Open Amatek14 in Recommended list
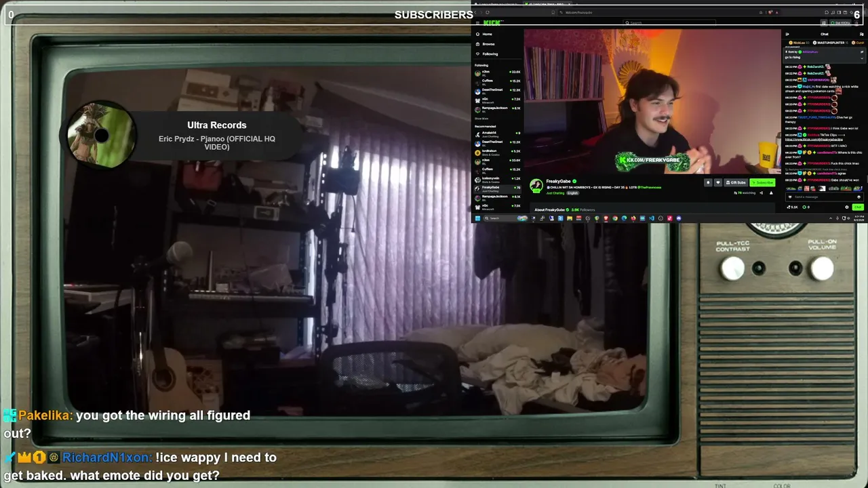The image size is (868, 488). pos(498,134)
